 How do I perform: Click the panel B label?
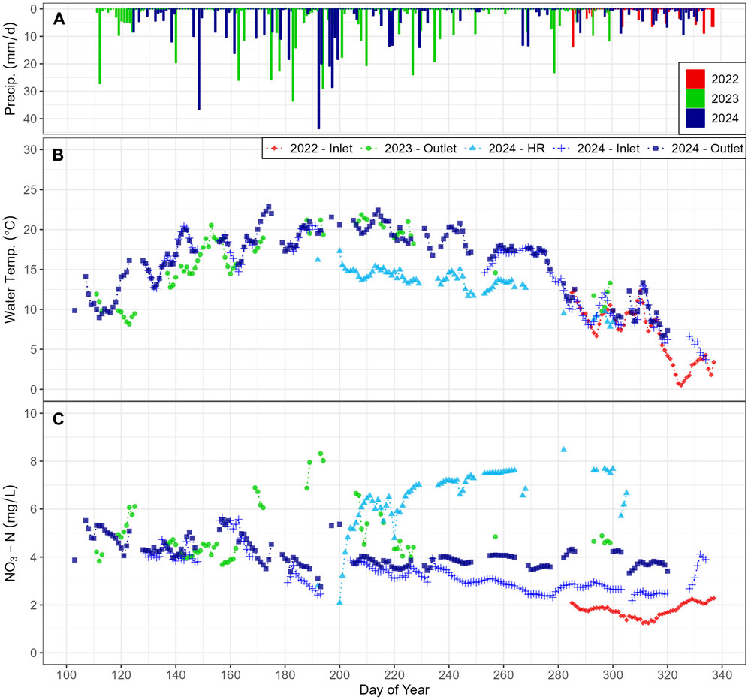click(x=58, y=157)
